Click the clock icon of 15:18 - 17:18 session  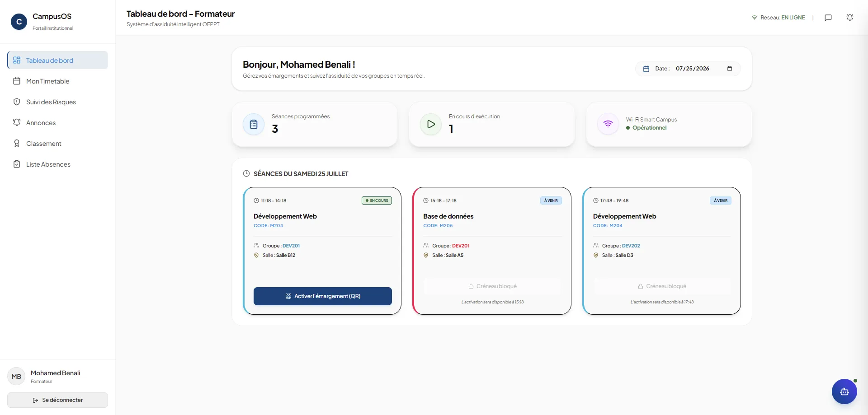(426, 201)
